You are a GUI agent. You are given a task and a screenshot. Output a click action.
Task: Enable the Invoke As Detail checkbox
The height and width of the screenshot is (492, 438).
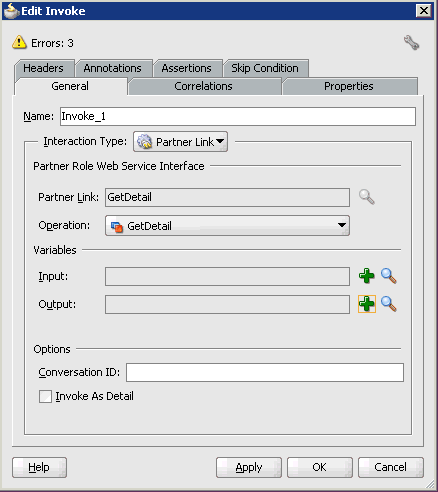click(45, 397)
